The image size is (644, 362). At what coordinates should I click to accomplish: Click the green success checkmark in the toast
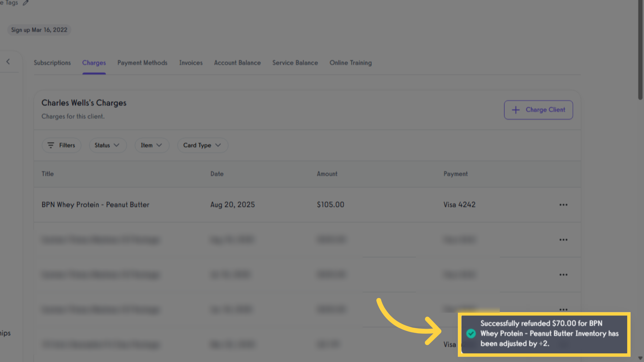(471, 334)
